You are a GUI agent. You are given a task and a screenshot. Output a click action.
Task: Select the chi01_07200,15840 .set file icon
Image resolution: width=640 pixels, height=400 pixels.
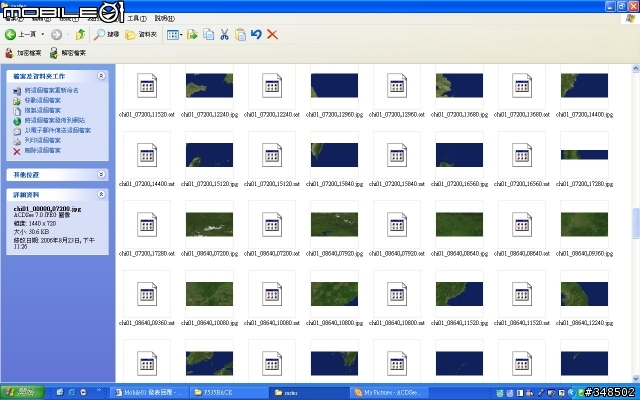tap(397, 155)
